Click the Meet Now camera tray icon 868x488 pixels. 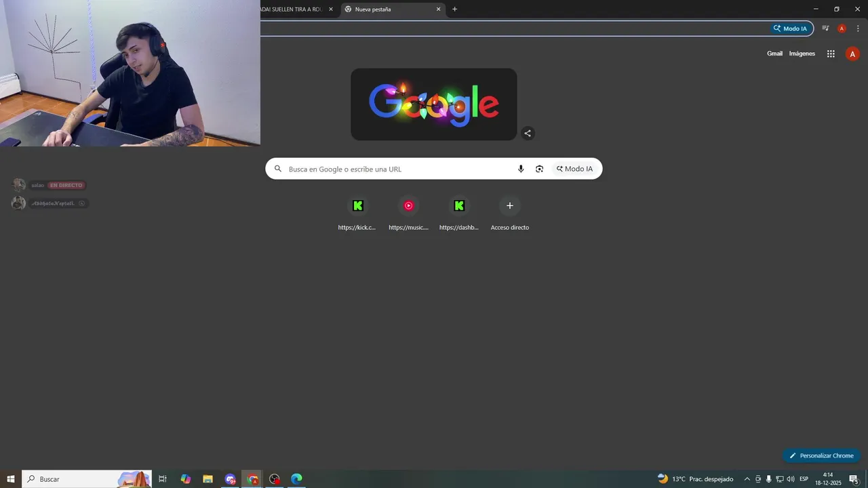tap(758, 479)
